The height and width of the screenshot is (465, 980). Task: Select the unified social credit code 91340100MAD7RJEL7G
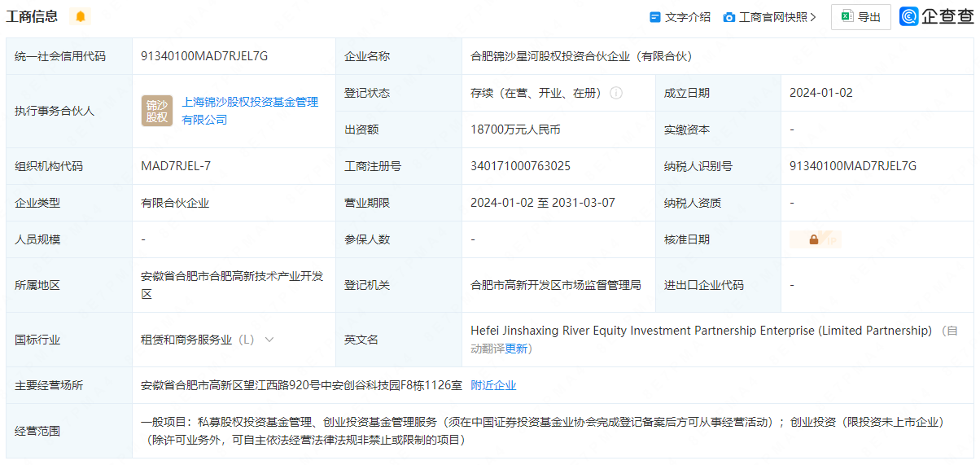coord(204,56)
